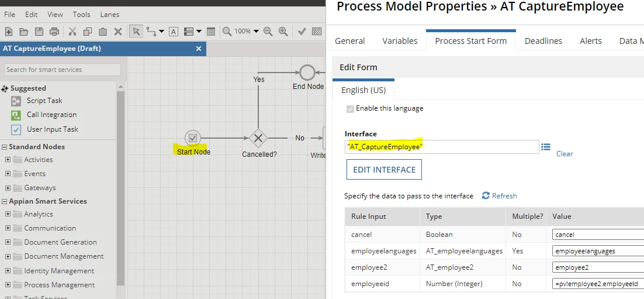The image size is (644, 299).
Task: Close the AT CaptureEmployee draft tab
Action: click(x=199, y=49)
